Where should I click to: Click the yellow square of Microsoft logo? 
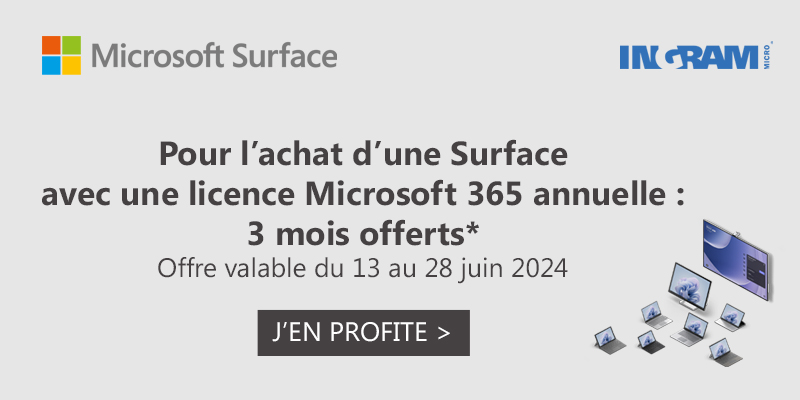71,65
